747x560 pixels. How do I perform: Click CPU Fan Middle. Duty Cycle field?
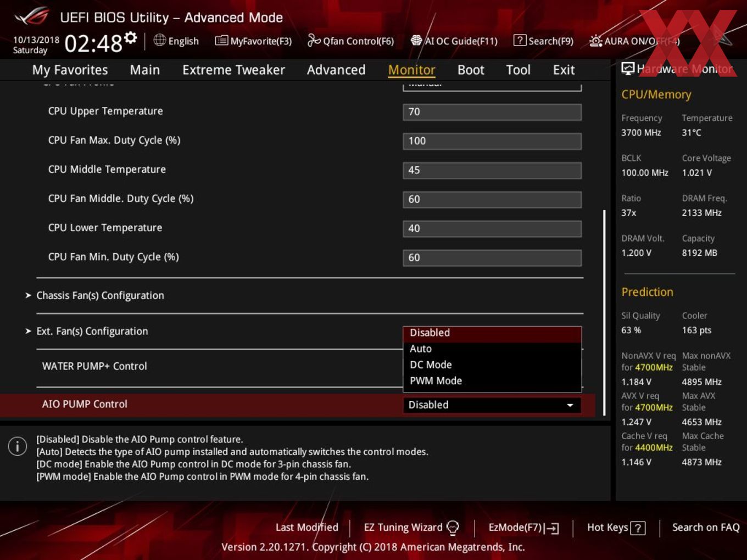492,199
